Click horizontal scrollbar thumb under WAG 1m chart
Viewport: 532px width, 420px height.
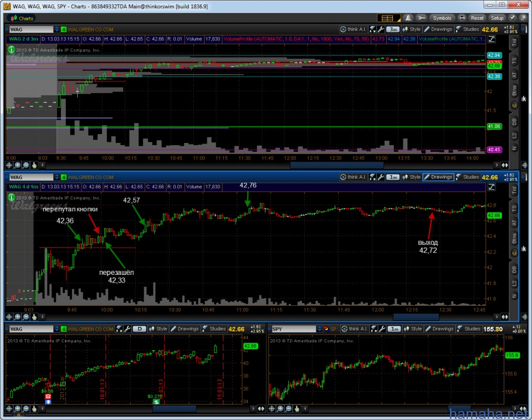point(416,317)
